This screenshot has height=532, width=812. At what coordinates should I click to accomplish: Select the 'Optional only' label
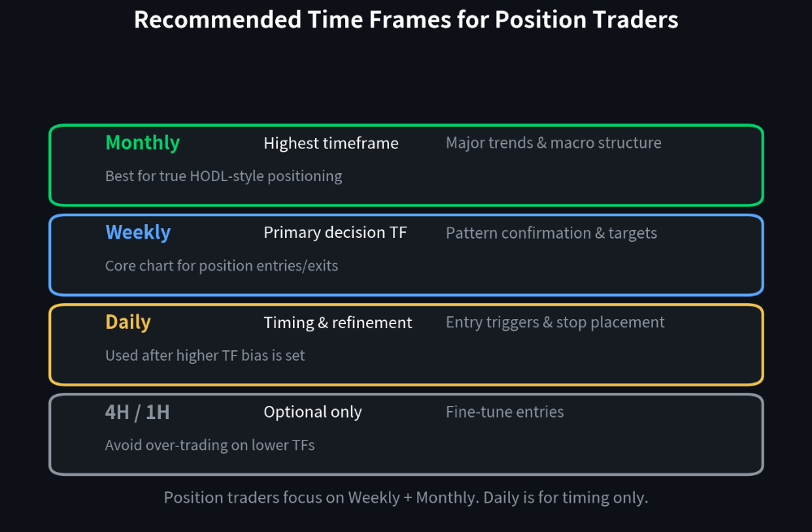tap(313, 412)
